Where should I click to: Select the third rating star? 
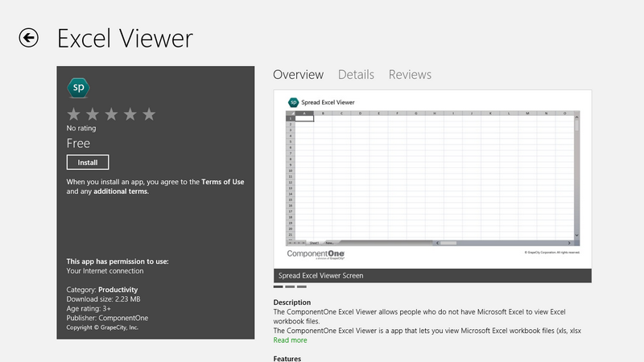pos(111,114)
